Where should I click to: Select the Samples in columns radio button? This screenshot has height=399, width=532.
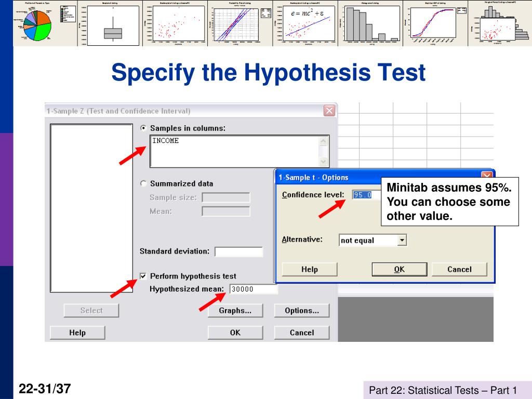[143, 128]
